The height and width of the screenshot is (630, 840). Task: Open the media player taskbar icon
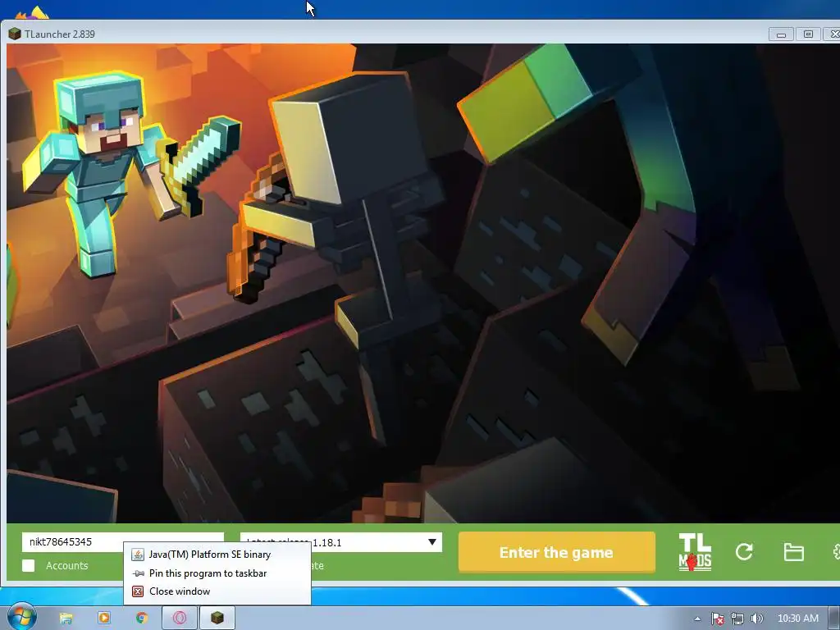(x=104, y=619)
